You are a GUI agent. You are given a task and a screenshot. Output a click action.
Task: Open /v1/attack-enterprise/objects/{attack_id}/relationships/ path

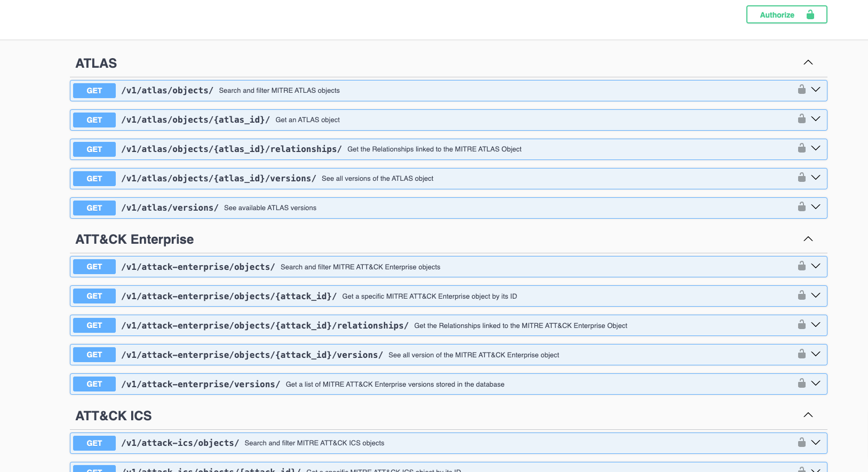coord(265,325)
